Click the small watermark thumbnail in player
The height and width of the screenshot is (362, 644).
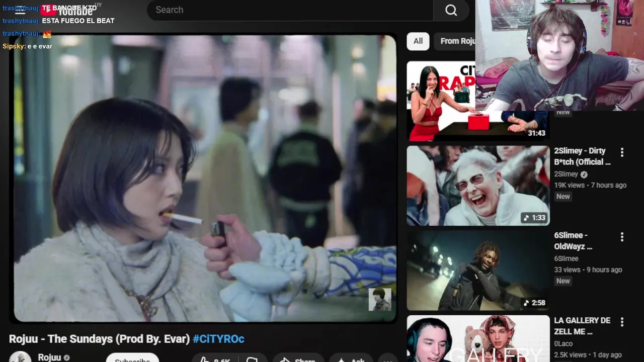(379, 299)
